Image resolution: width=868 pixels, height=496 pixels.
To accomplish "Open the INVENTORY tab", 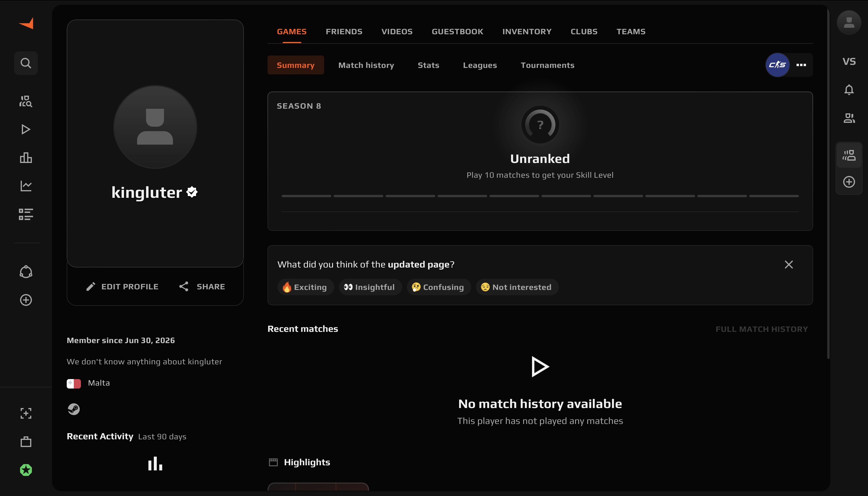I will (x=527, y=32).
